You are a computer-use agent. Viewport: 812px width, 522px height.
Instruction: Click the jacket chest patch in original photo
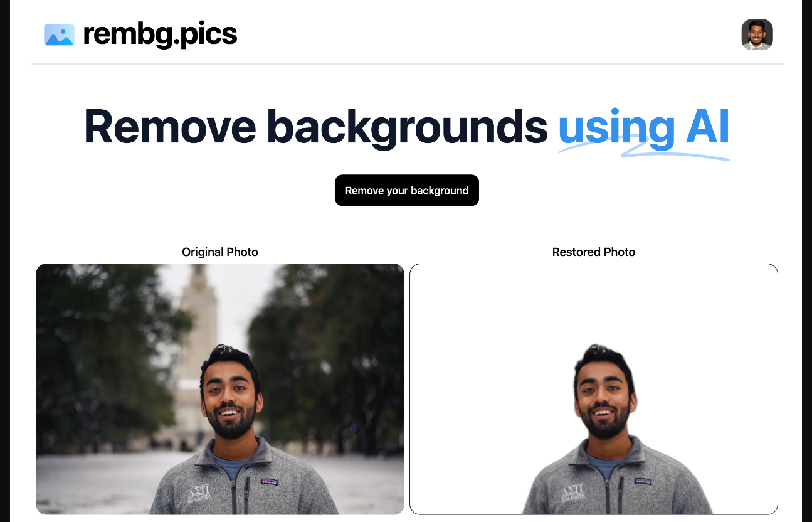[270, 481]
